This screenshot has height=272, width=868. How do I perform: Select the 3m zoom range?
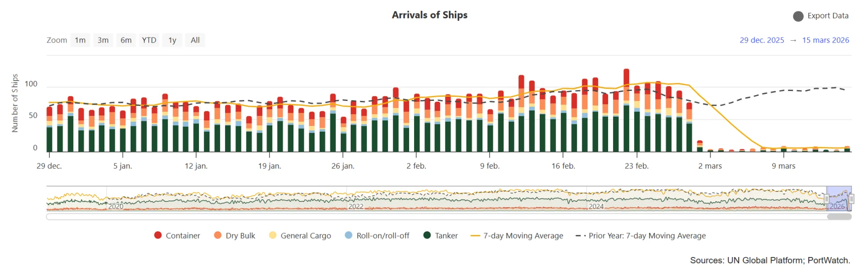click(103, 40)
